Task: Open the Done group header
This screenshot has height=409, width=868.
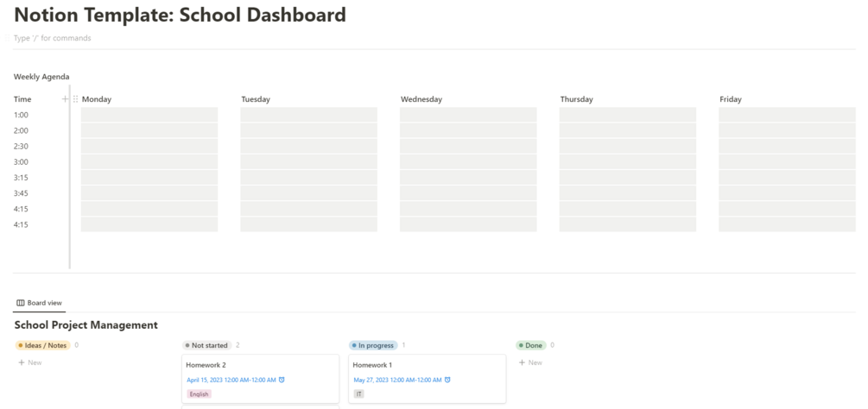Action: [531, 345]
